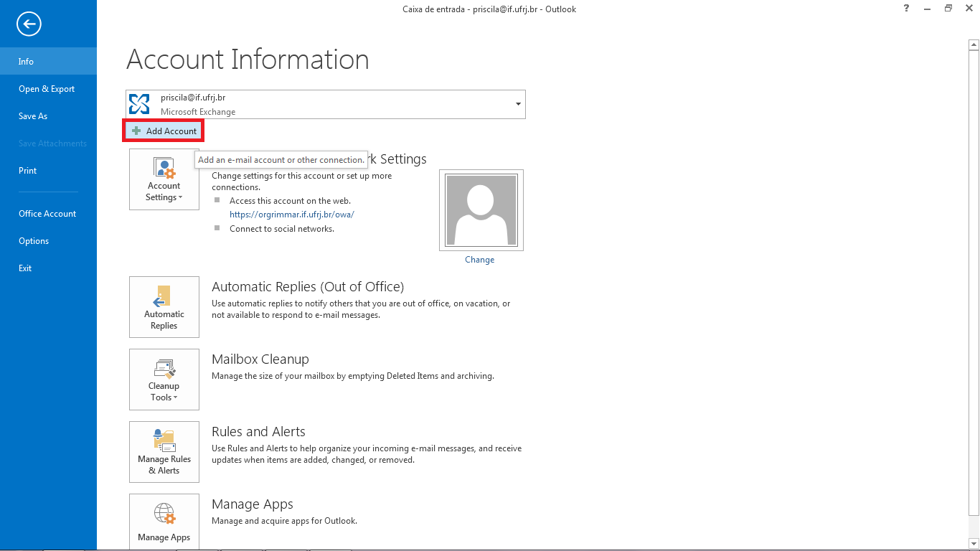Click Change photo link
Image resolution: width=980 pixels, height=551 pixels.
click(x=480, y=260)
